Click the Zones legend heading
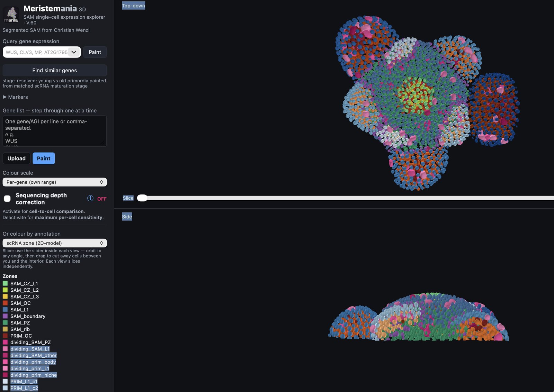 (10, 276)
